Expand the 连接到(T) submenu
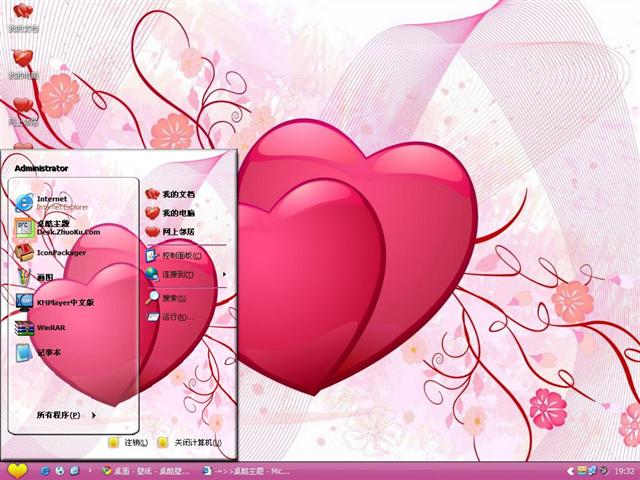This screenshot has height=480, width=640. point(186,274)
